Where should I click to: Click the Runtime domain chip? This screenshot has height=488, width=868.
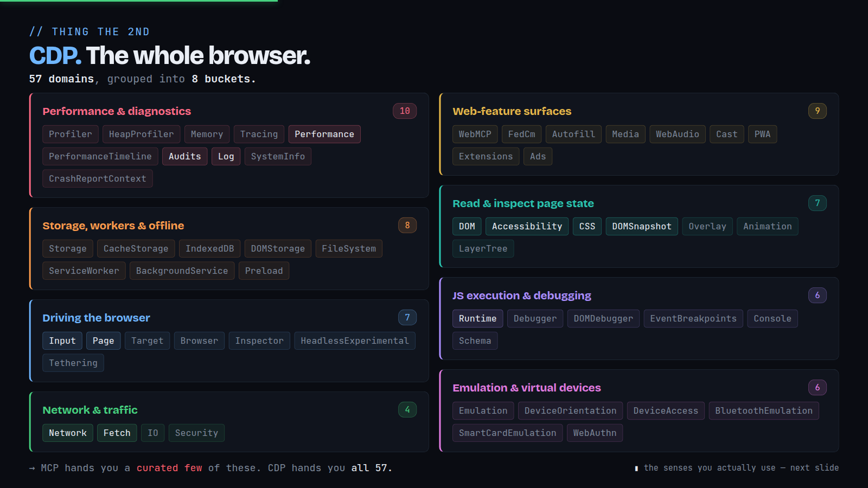(x=477, y=318)
